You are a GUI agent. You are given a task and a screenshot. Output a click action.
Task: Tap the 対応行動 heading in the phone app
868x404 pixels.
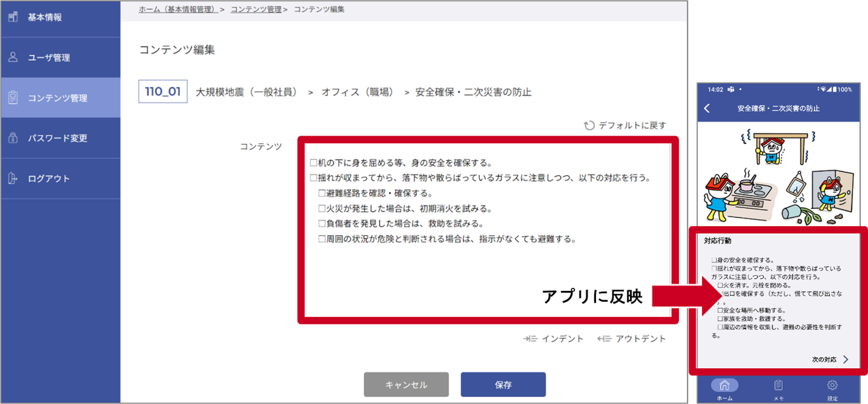(717, 241)
